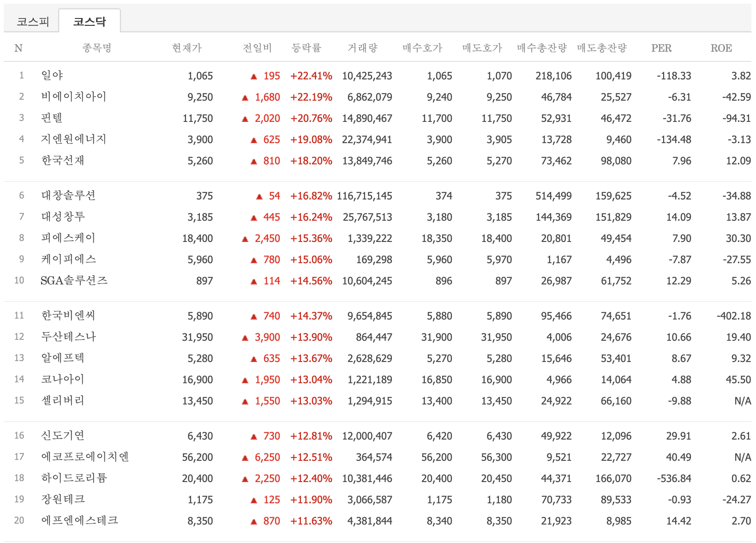Open stock 피에스케이
The height and width of the screenshot is (543, 756).
click(68, 238)
